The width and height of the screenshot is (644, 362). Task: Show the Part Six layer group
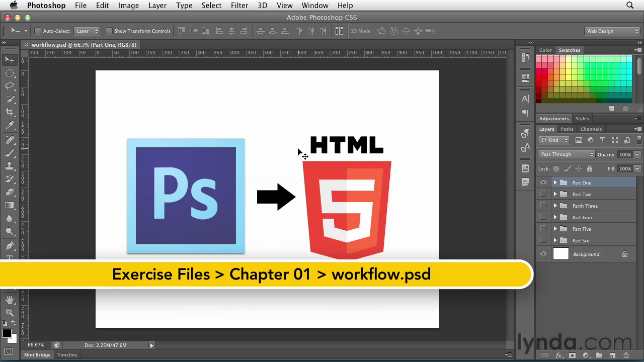coord(543,240)
